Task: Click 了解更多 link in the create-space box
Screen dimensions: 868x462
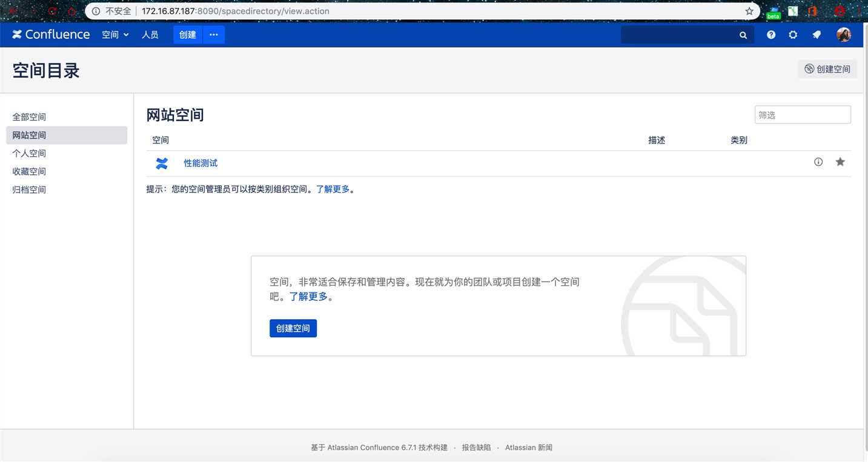Action: point(308,296)
